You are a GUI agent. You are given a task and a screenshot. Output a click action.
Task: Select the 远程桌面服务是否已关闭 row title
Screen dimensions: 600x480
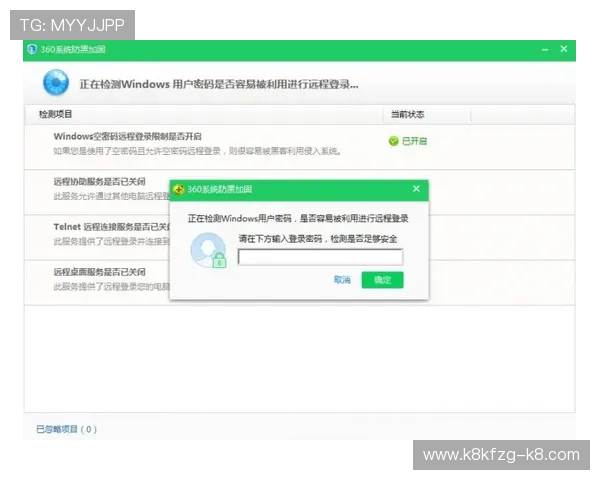(x=99, y=272)
